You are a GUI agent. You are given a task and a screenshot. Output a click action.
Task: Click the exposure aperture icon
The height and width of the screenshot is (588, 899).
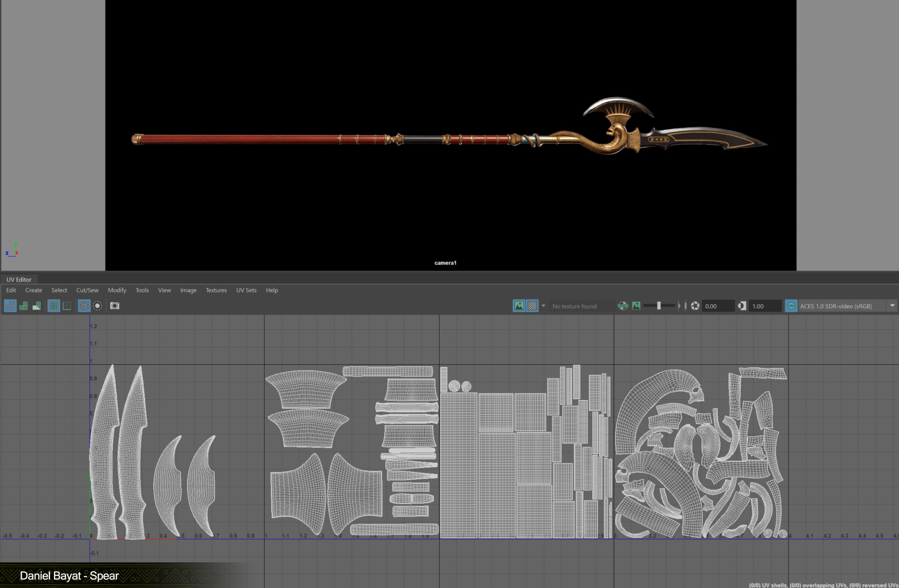point(695,306)
